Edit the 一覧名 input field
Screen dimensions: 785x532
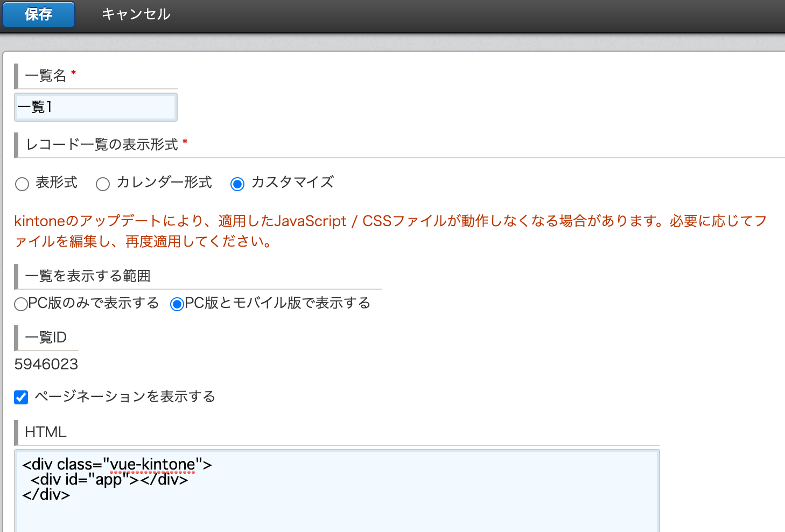click(96, 107)
